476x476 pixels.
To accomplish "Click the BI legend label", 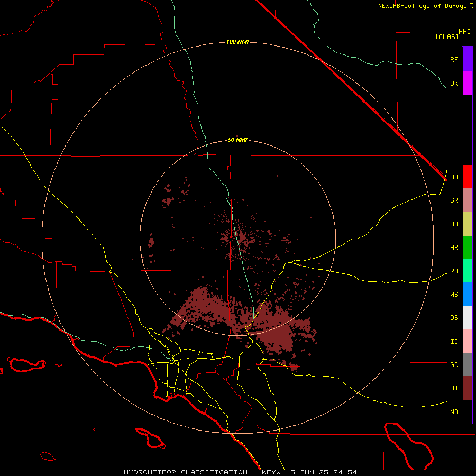I will [x=454, y=388].
